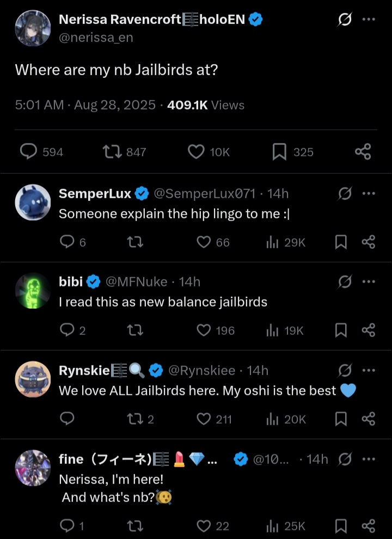
Task: Open Nerissa Ravencroft's profile picture
Action: pyautogui.click(x=33, y=28)
